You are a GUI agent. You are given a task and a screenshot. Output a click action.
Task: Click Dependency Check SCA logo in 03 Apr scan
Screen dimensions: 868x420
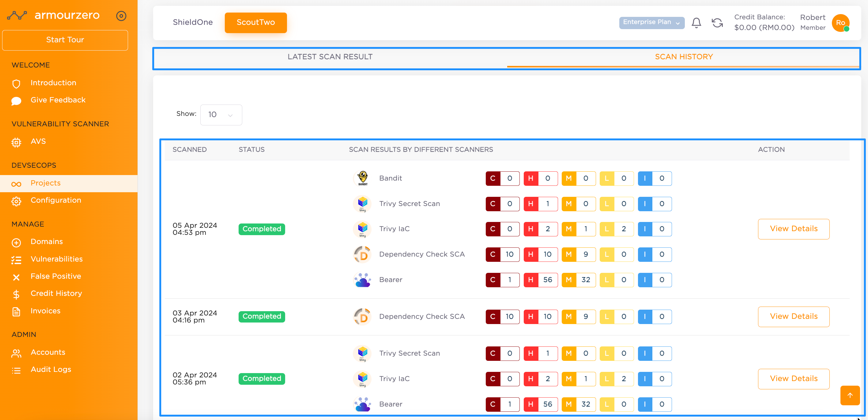click(362, 316)
